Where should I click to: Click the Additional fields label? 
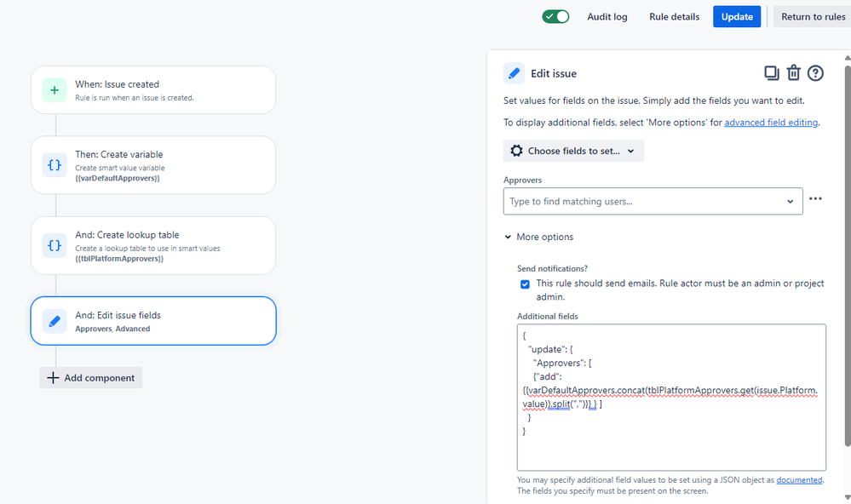547,317
